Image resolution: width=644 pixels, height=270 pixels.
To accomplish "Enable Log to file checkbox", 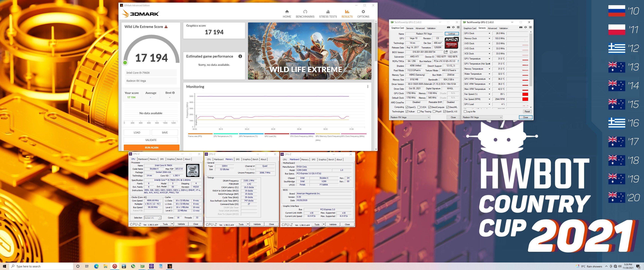I will point(465,112).
